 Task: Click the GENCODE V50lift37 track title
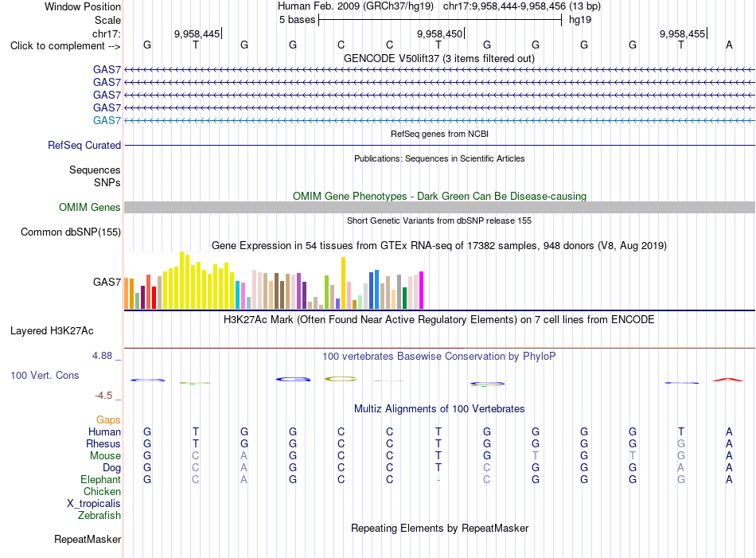point(439,59)
